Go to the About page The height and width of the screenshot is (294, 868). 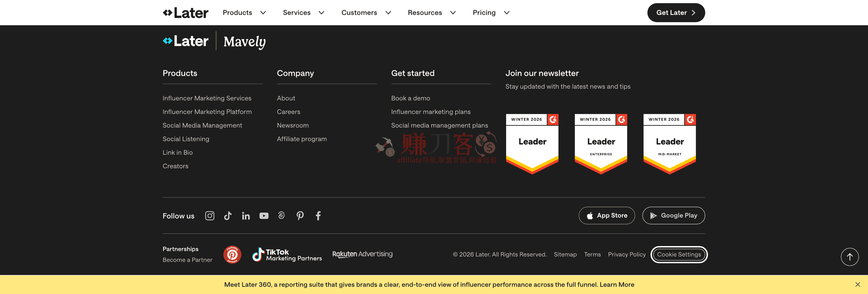pyautogui.click(x=286, y=98)
